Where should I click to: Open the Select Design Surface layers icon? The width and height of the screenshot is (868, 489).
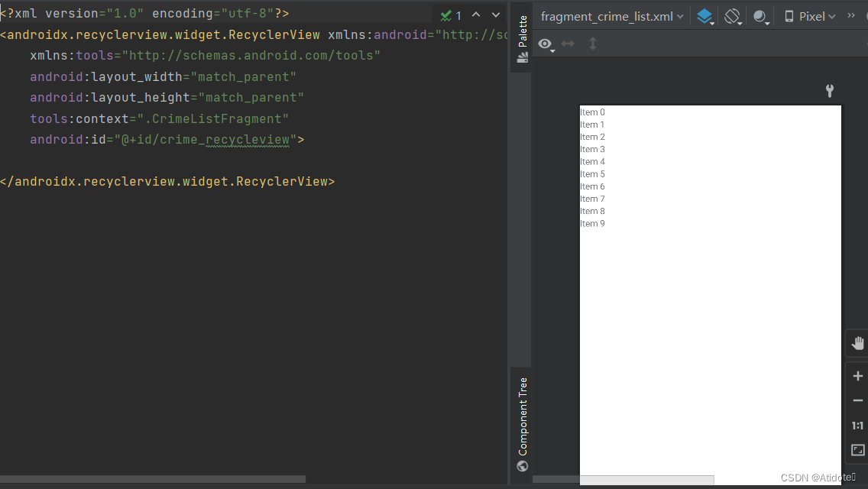click(x=704, y=15)
